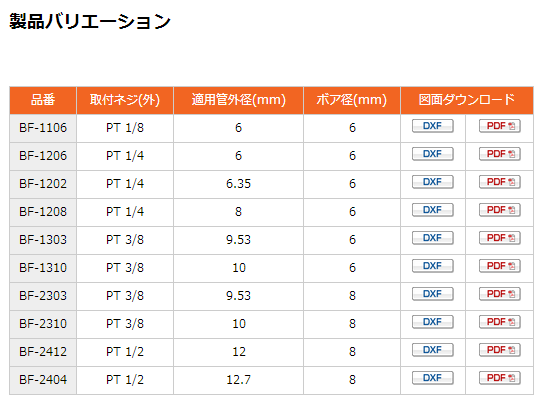
Task: Download DXF for BF-2310
Action: (432, 322)
